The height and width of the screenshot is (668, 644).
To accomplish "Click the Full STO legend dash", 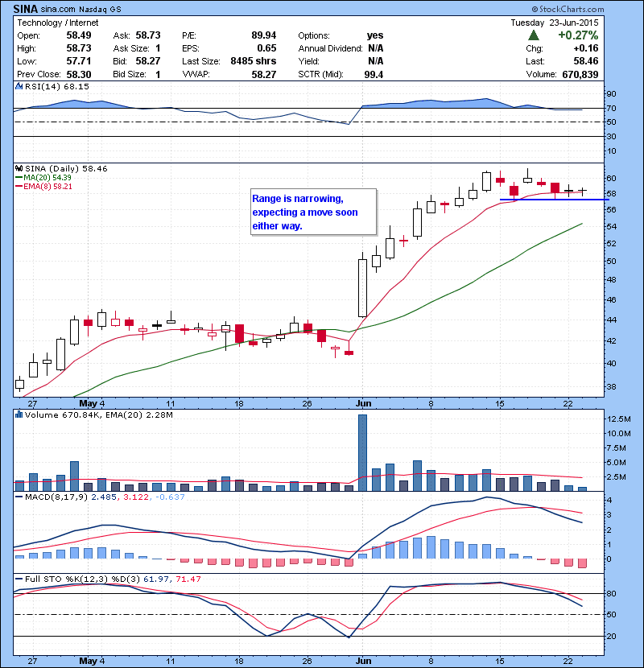I will point(19,579).
